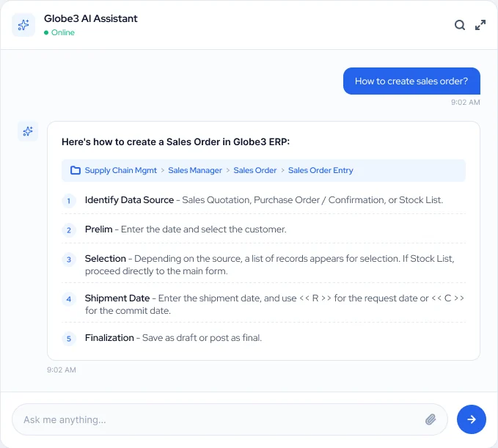
Task: Click the 'Globe3 AI Assistant' title
Action: coord(90,18)
